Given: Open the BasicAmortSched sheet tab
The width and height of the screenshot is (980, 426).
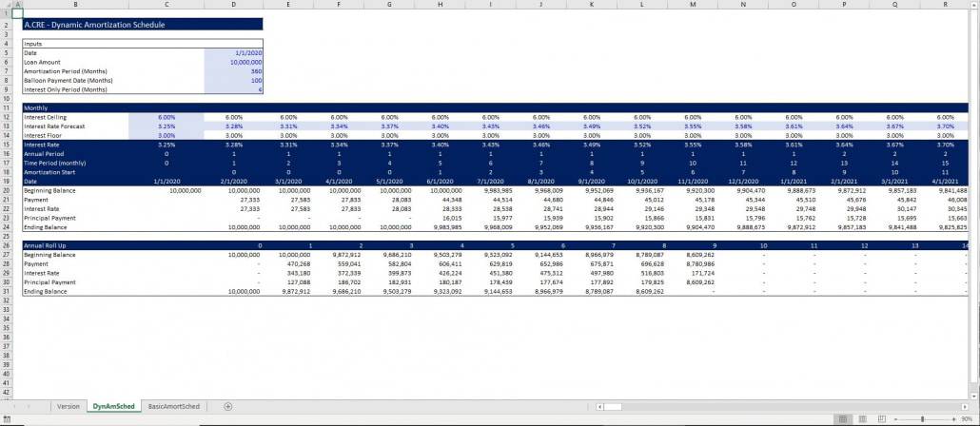Looking at the screenshot, I should (174, 406).
